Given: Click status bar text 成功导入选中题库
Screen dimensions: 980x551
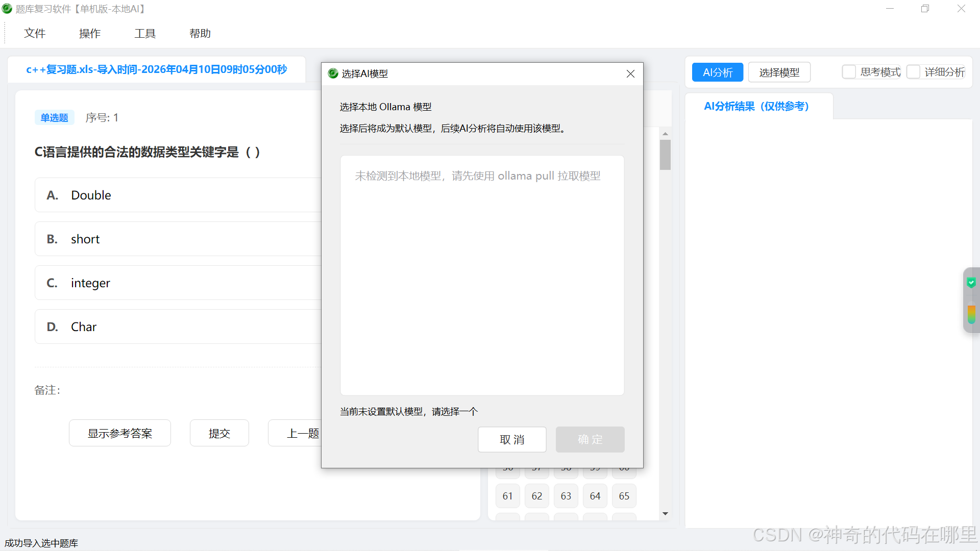Looking at the screenshot, I should (x=41, y=543).
